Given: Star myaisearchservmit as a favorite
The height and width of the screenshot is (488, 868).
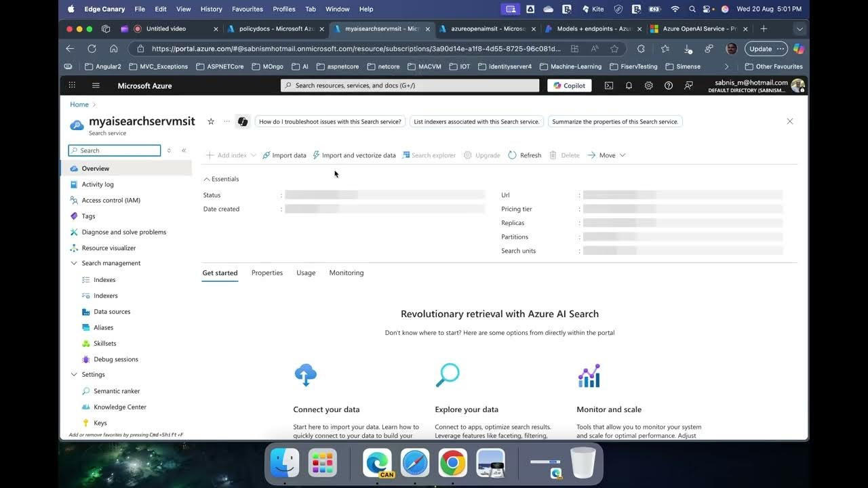Looking at the screenshot, I should pyautogui.click(x=211, y=121).
